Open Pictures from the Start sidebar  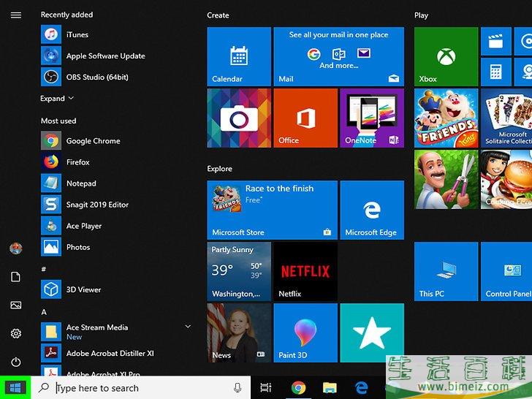coord(15,305)
